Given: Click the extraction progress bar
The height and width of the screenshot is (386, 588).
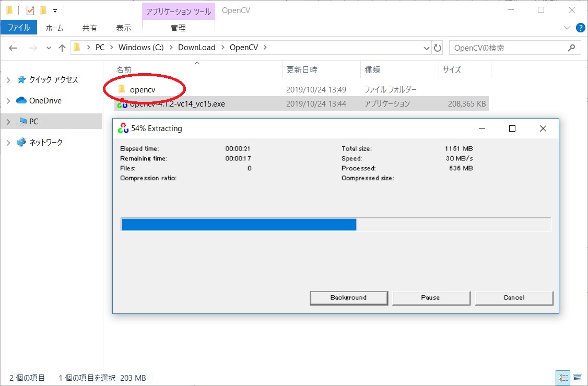Looking at the screenshot, I should point(336,224).
